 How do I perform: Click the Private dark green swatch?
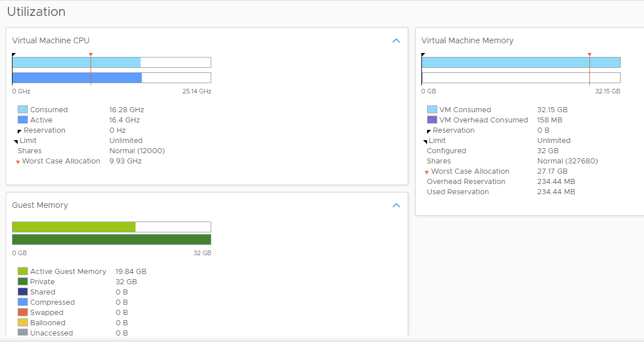[x=23, y=282]
